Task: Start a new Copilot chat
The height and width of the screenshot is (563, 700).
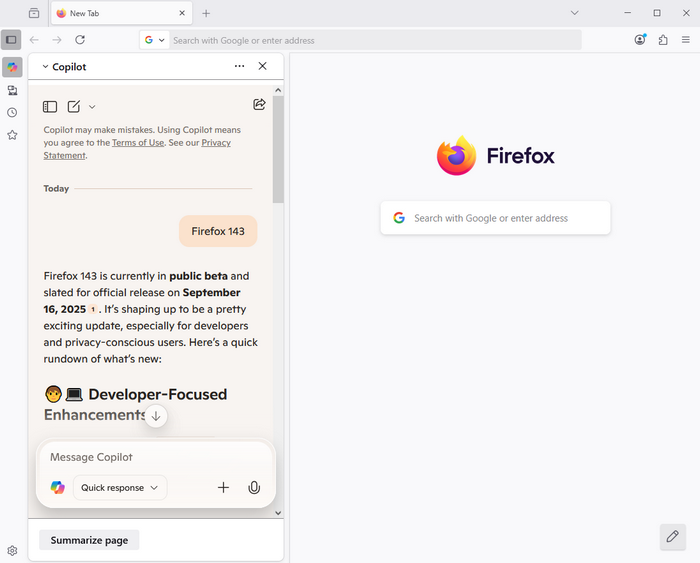Action: (74, 107)
